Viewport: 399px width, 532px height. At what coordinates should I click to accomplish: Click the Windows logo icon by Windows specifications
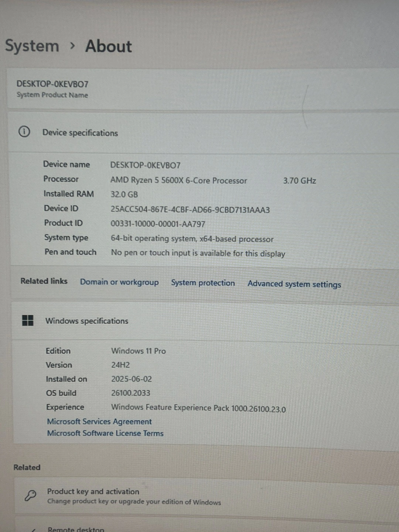pyautogui.click(x=28, y=320)
